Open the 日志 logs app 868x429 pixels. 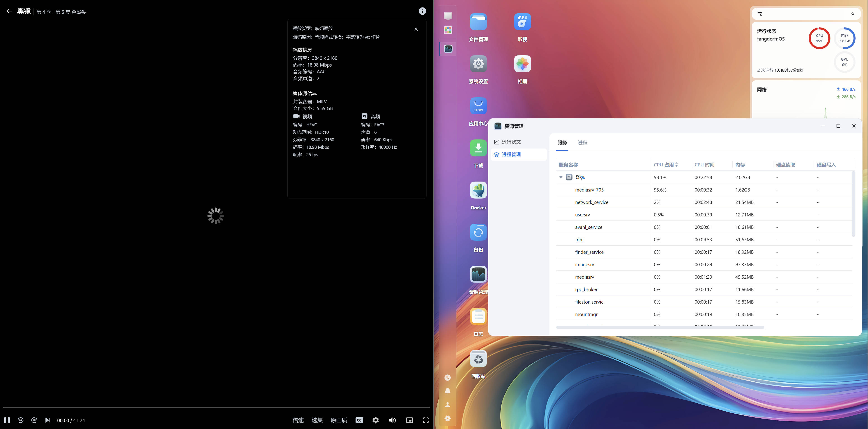478,316
